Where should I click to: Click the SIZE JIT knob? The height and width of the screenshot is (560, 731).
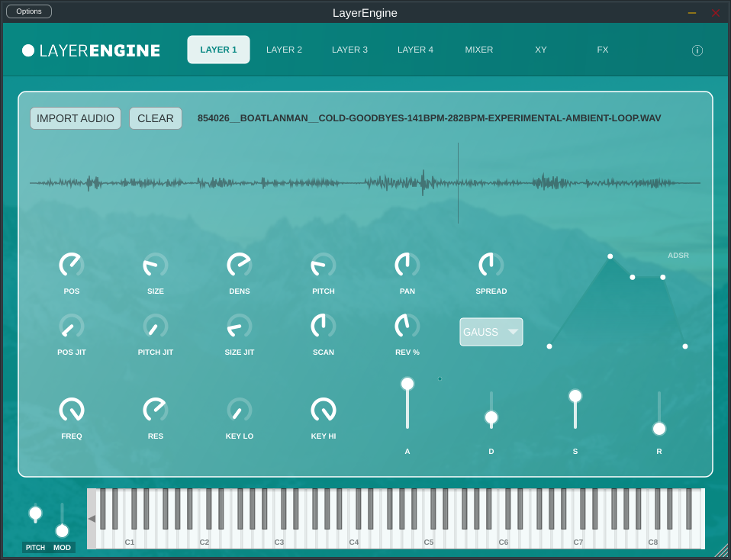239,326
